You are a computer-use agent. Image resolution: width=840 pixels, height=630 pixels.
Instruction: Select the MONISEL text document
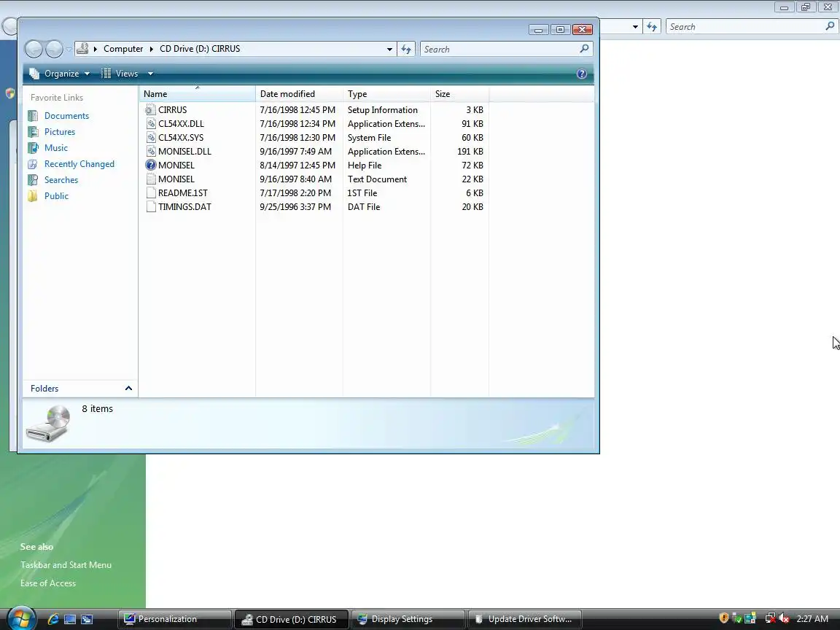(176, 179)
